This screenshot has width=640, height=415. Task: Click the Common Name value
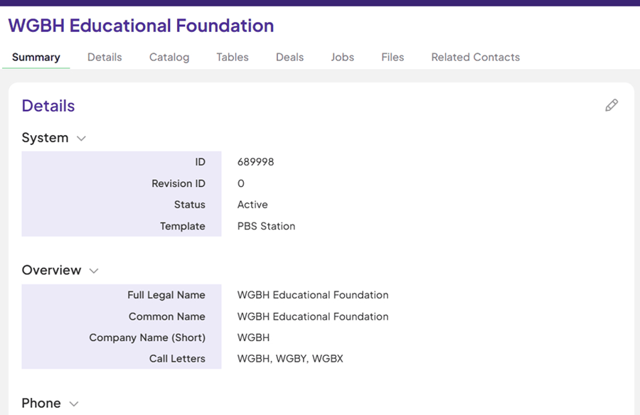[313, 317]
